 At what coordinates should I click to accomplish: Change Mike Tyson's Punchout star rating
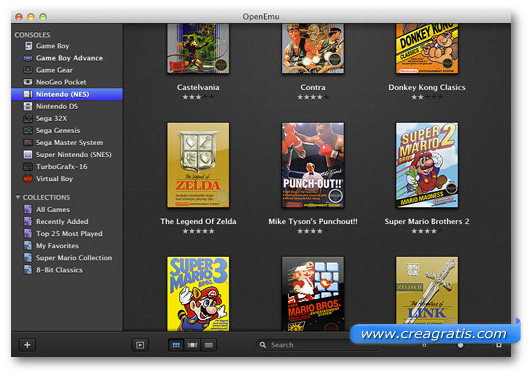[313, 231]
